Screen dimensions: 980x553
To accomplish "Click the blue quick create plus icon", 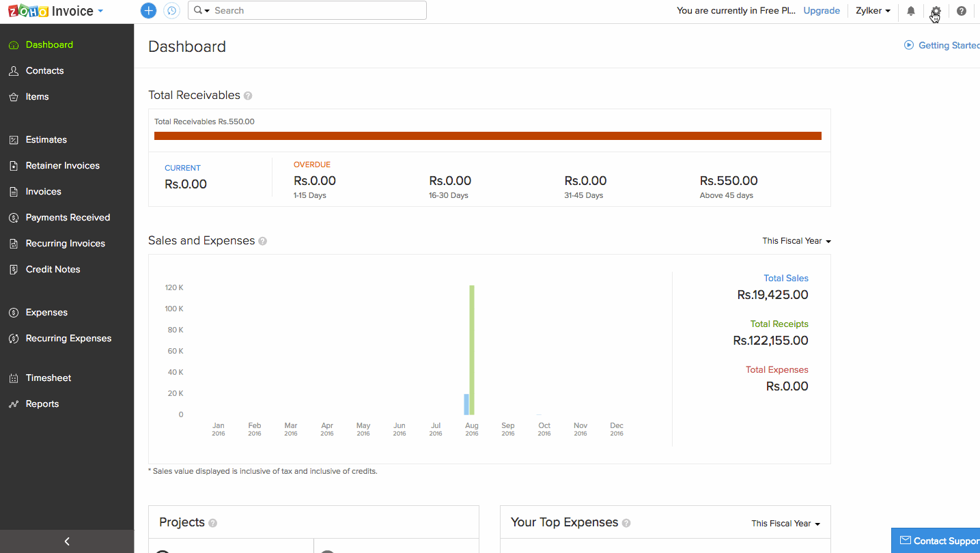I will (x=148, y=10).
